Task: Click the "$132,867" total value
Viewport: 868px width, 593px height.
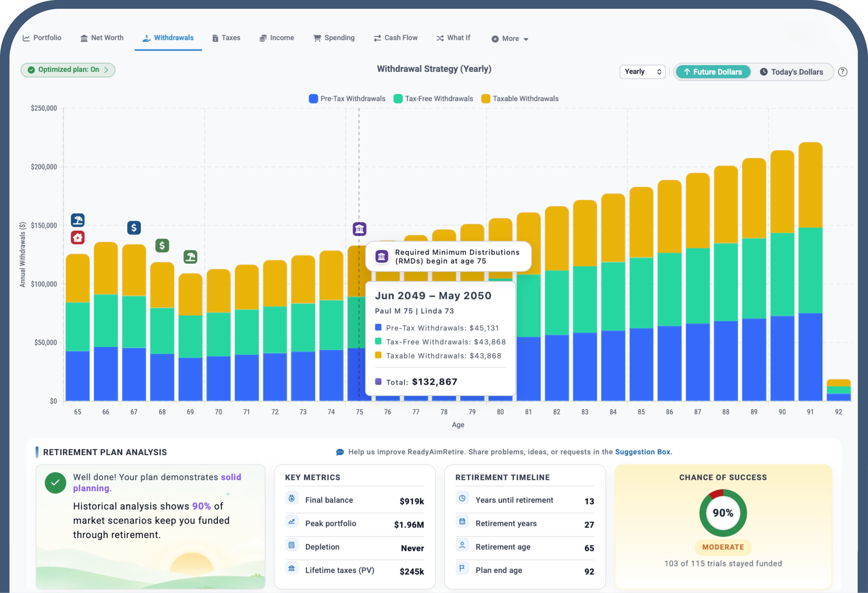Action: [435, 382]
